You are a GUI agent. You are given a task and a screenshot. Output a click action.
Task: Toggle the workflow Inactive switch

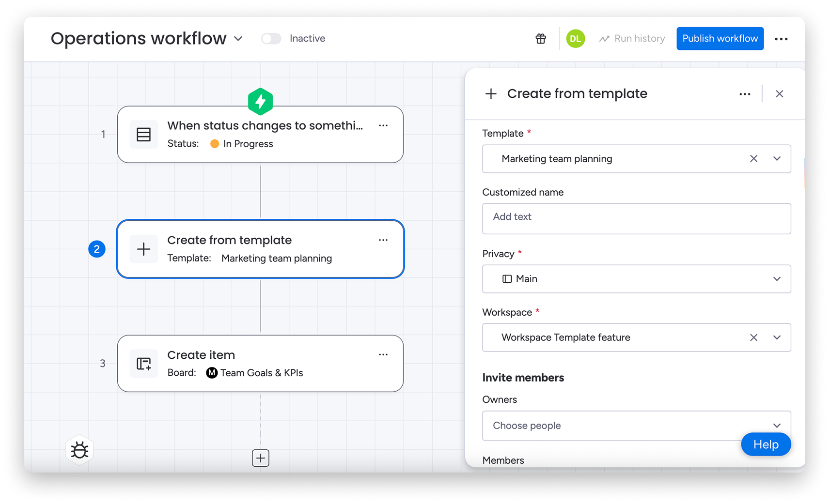(x=271, y=39)
